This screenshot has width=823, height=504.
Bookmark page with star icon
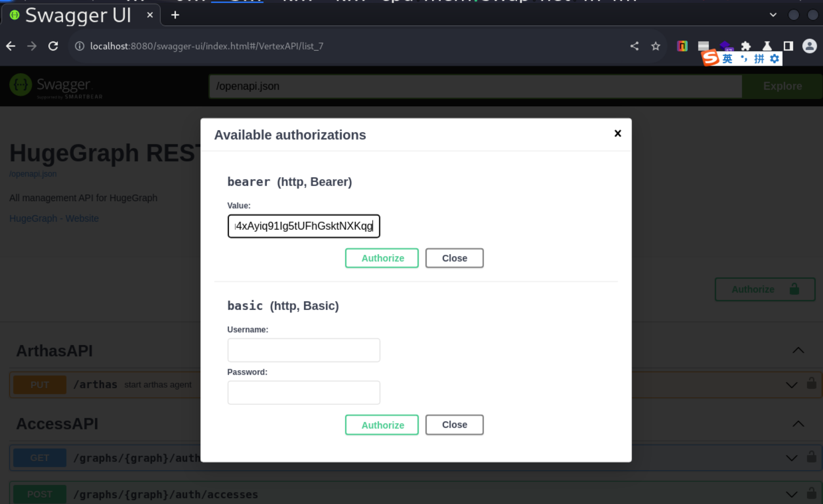coord(655,46)
